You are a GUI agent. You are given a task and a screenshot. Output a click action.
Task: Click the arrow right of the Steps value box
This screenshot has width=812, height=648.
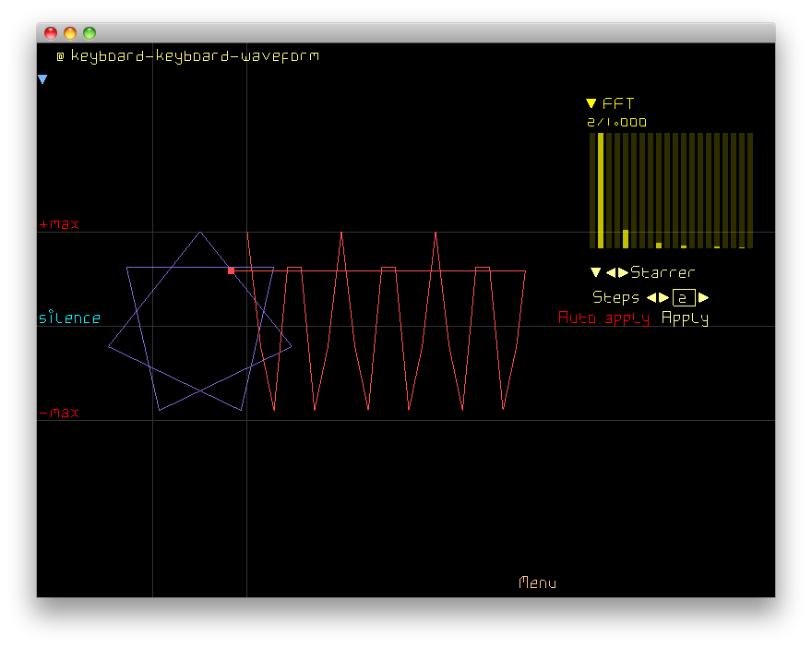(704, 297)
